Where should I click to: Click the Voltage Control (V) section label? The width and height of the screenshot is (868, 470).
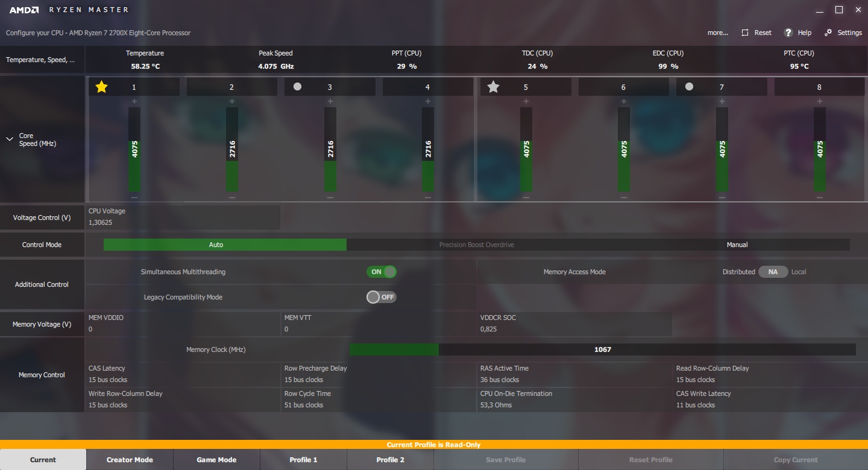click(x=42, y=218)
